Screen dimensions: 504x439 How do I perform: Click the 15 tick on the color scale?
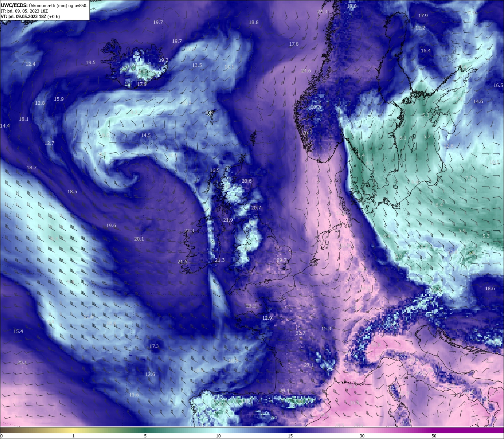(x=290, y=436)
